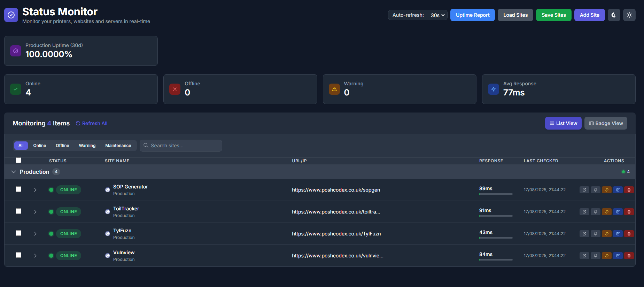This screenshot has width=644, height=287.
Task: Click the ToilTracker site name
Action: click(x=126, y=209)
